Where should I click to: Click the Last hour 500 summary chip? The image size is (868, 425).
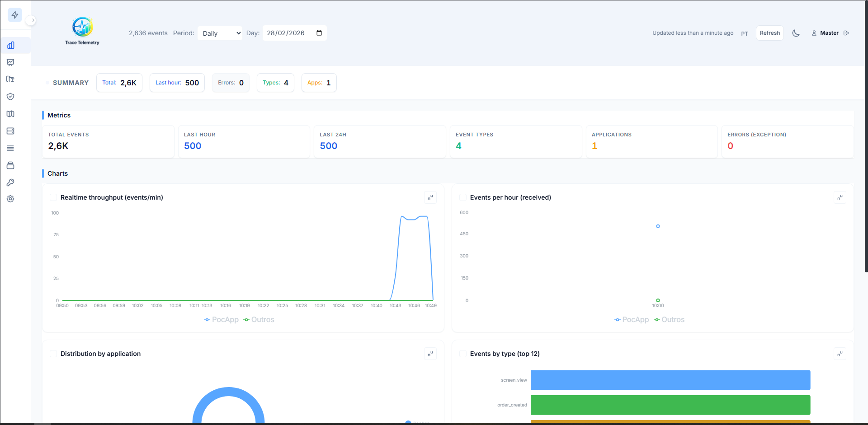click(177, 83)
